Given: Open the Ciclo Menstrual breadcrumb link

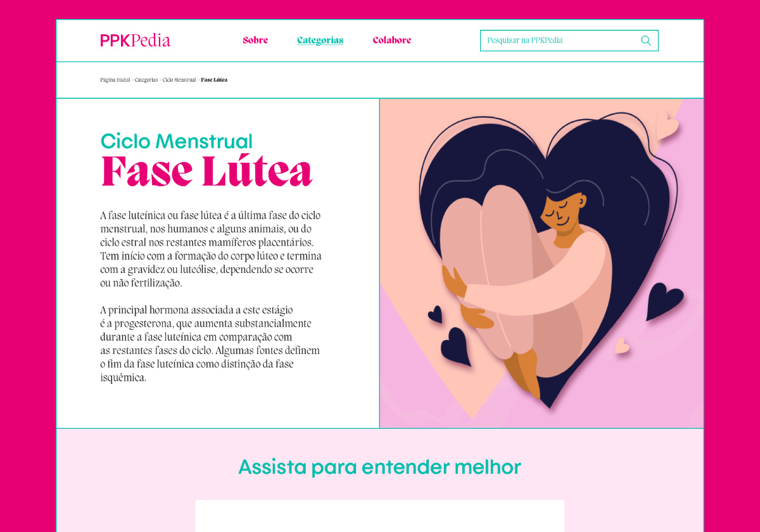Looking at the screenshot, I should coord(179,80).
